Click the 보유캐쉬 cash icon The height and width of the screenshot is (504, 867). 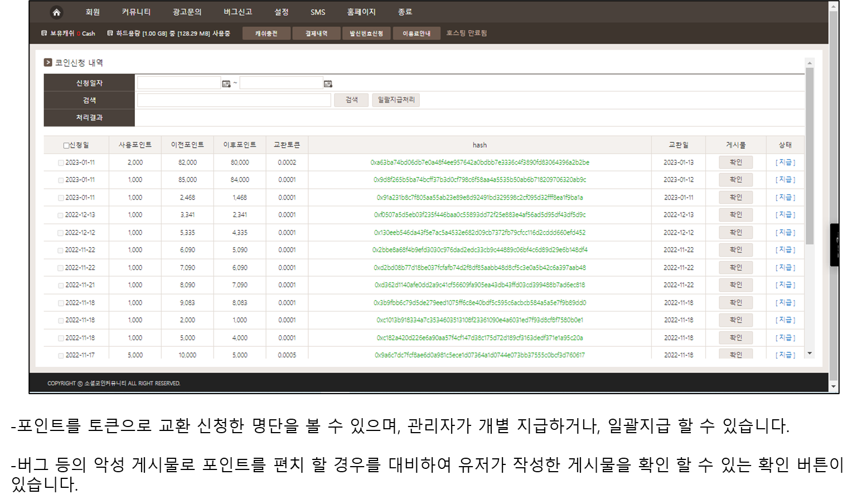(x=44, y=33)
